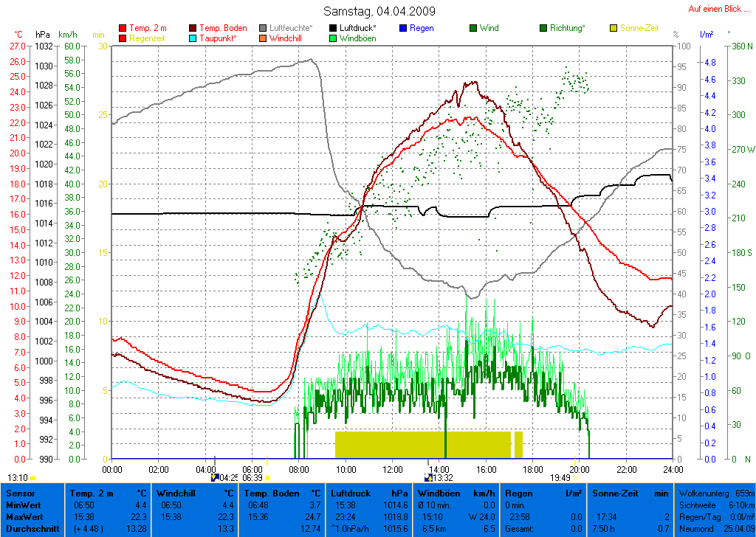Click the Windböen legend square
756x537 pixels.
(334, 38)
